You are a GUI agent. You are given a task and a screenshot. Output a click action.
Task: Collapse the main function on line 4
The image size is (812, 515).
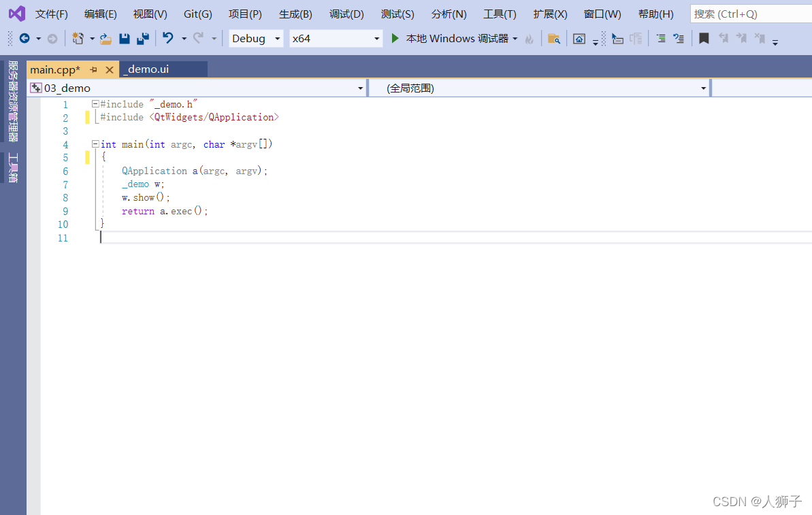(95, 144)
